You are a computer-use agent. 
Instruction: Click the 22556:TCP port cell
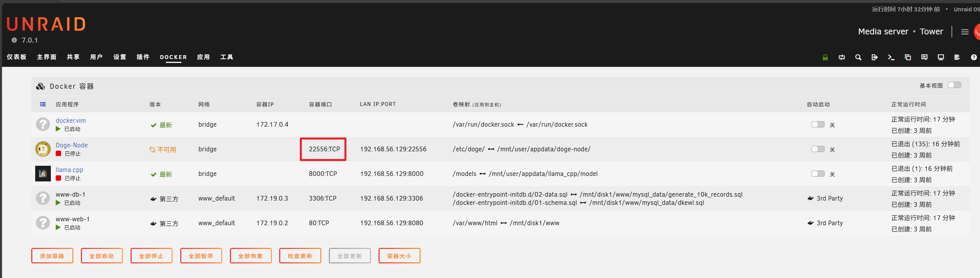pos(324,149)
